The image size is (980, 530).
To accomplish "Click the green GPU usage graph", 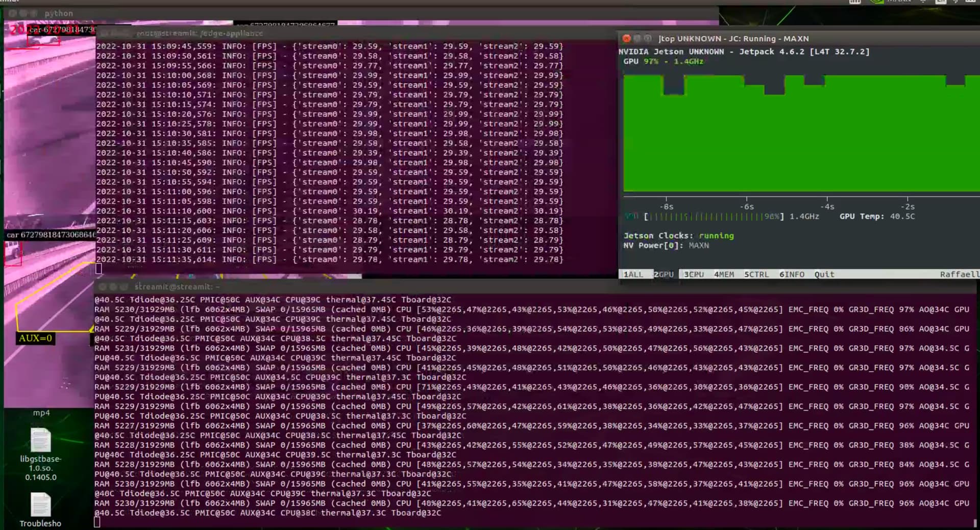I will pos(801,133).
